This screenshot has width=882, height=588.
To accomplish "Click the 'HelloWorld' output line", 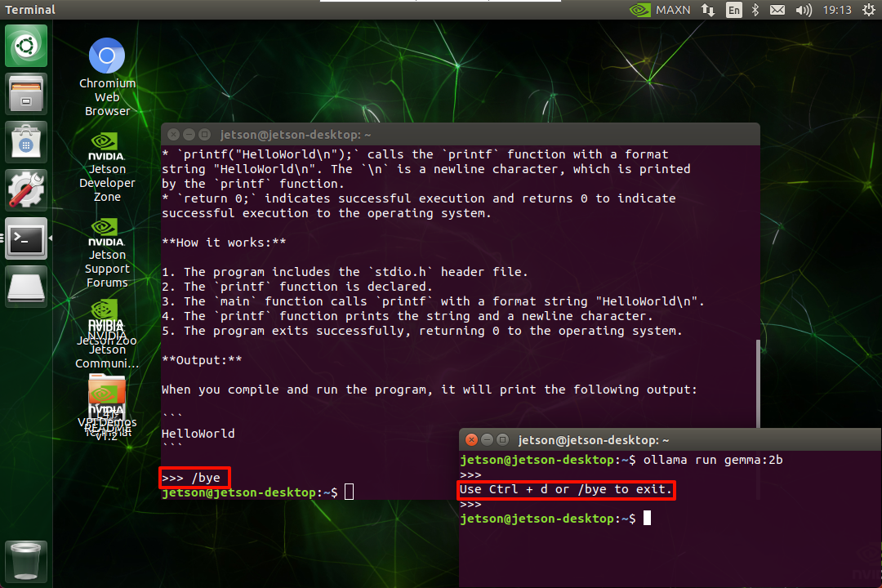I will (x=198, y=434).
